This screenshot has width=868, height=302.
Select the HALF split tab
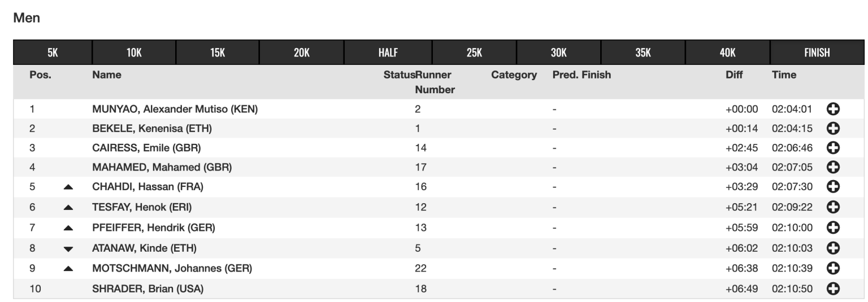coord(388,52)
